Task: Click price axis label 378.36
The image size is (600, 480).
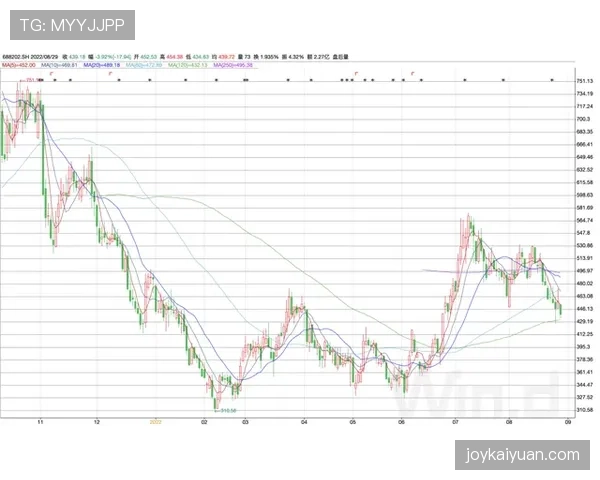Action: pos(584,359)
